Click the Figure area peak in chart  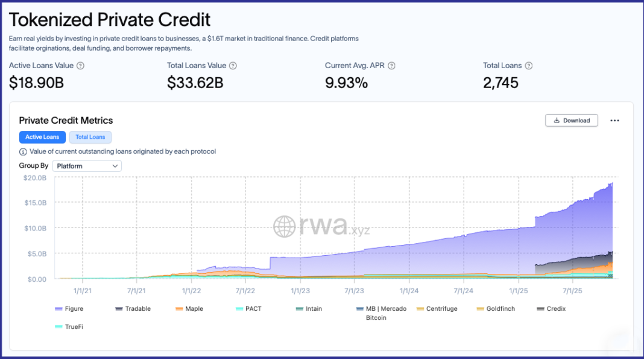pos(611,183)
